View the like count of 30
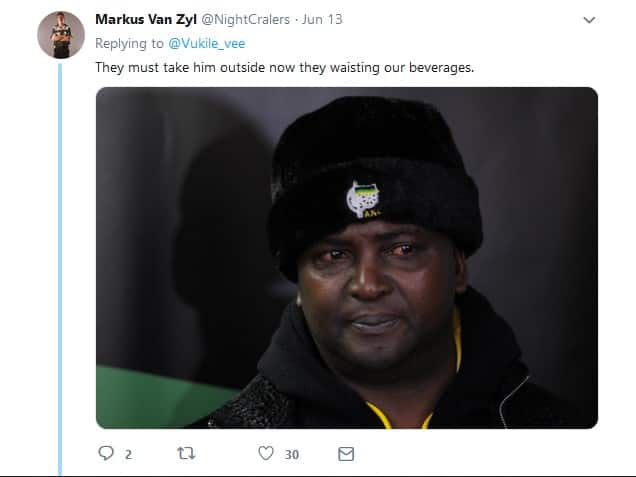Image resolution: width=636 pixels, height=477 pixels. 292,454
